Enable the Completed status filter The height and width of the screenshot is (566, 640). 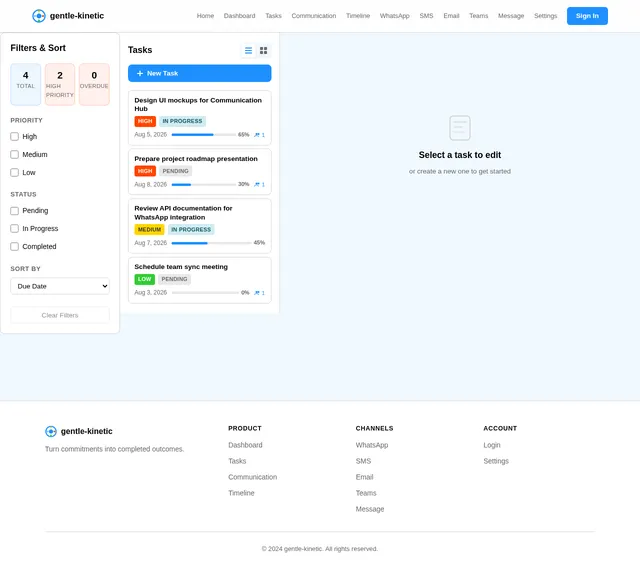pos(15,246)
